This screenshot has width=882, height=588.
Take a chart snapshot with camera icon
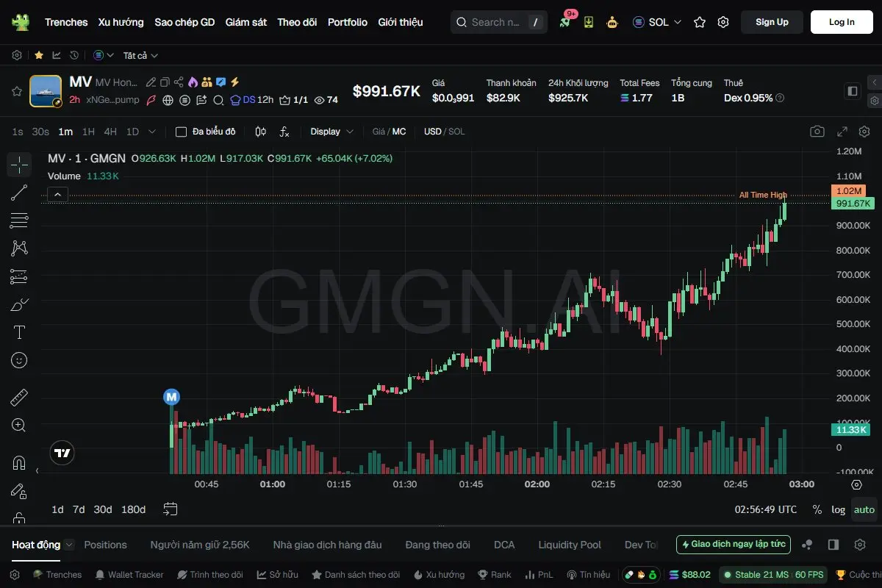click(x=817, y=132)
